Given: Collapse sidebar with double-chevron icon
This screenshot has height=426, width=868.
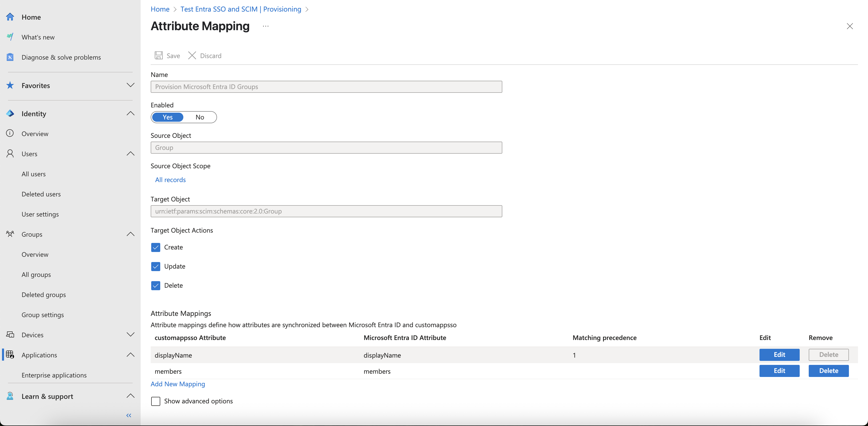Looking at the screenshot, I should coord(129,415).
